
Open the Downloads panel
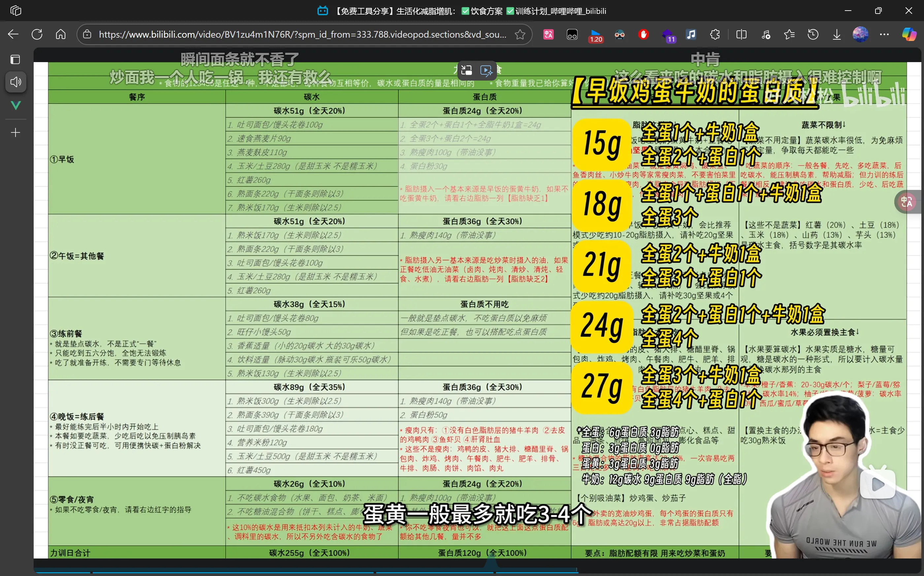[837, 35]
